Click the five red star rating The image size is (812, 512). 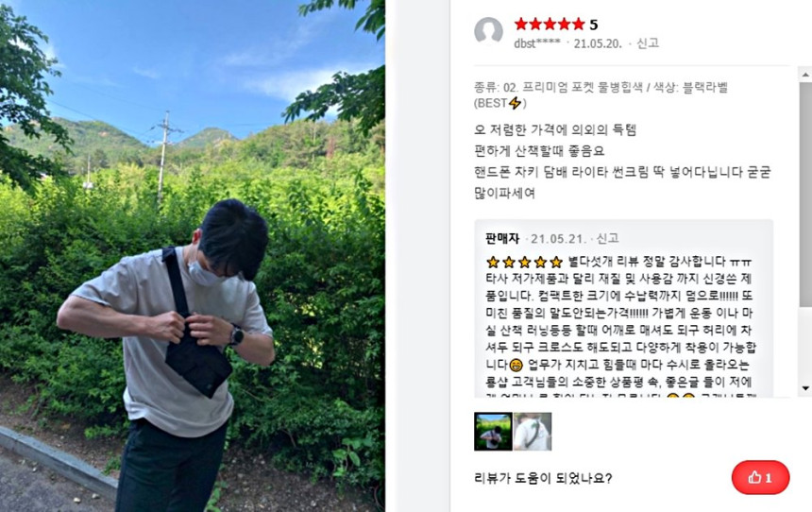[x=550, y=24]
